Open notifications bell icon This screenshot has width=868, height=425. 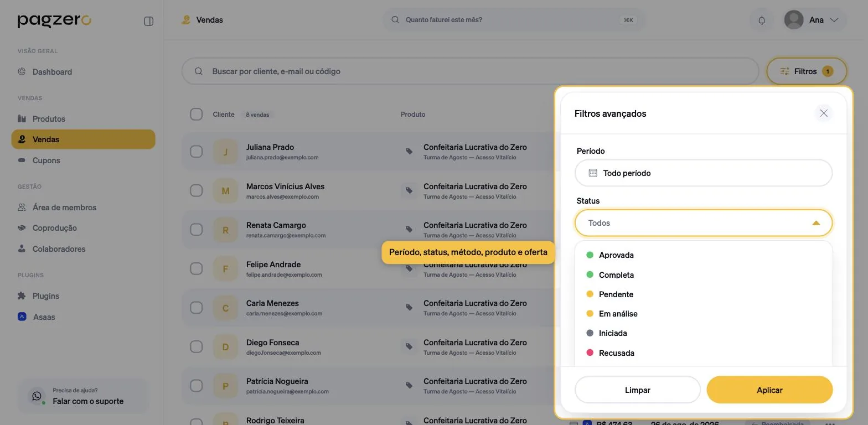click(762, 20)
